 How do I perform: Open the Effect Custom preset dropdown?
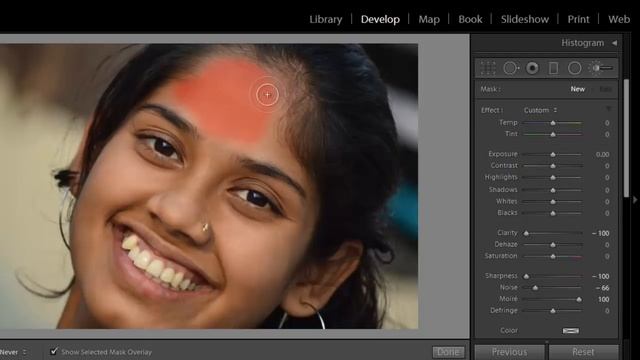coord(540,110)
